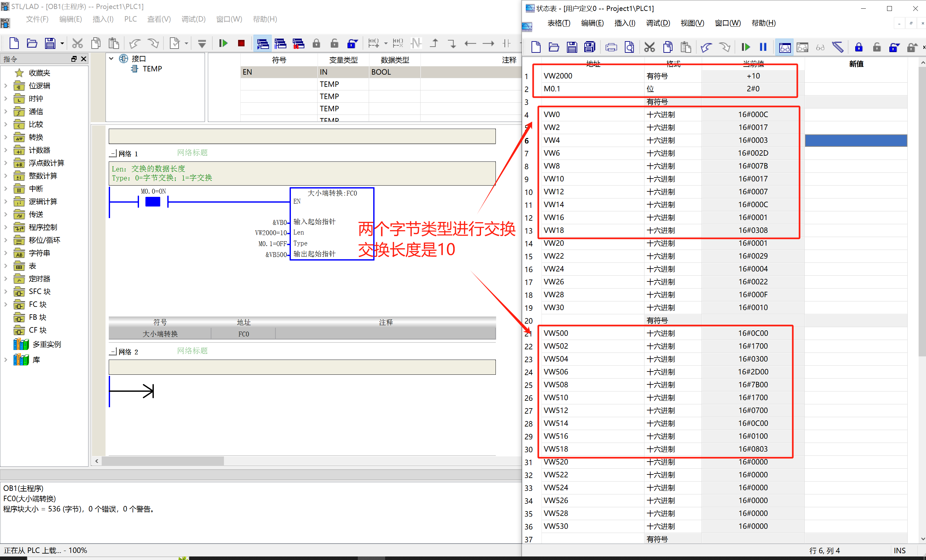Click the 当前值 column header
This screenshot has width=926, height=560.
coord(753,64)
